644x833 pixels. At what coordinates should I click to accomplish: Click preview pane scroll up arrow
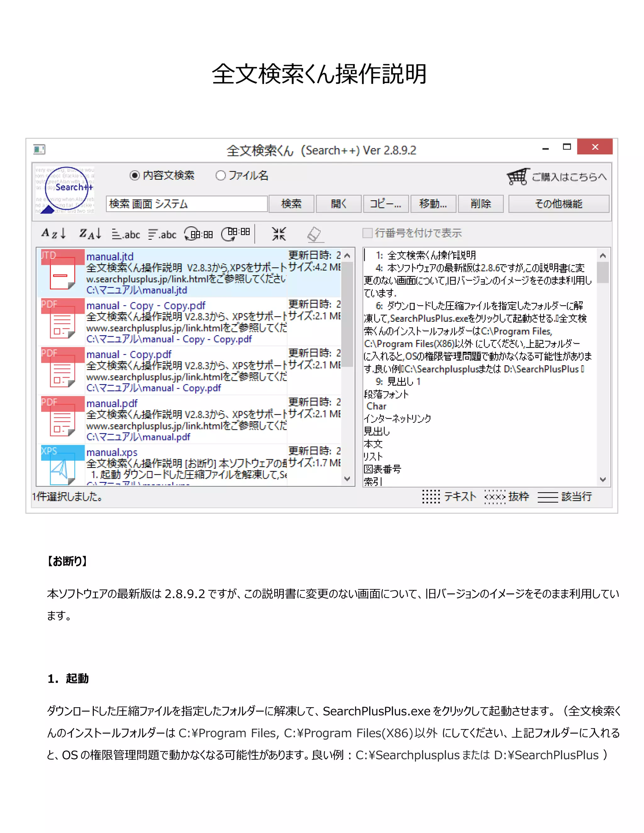603,256
